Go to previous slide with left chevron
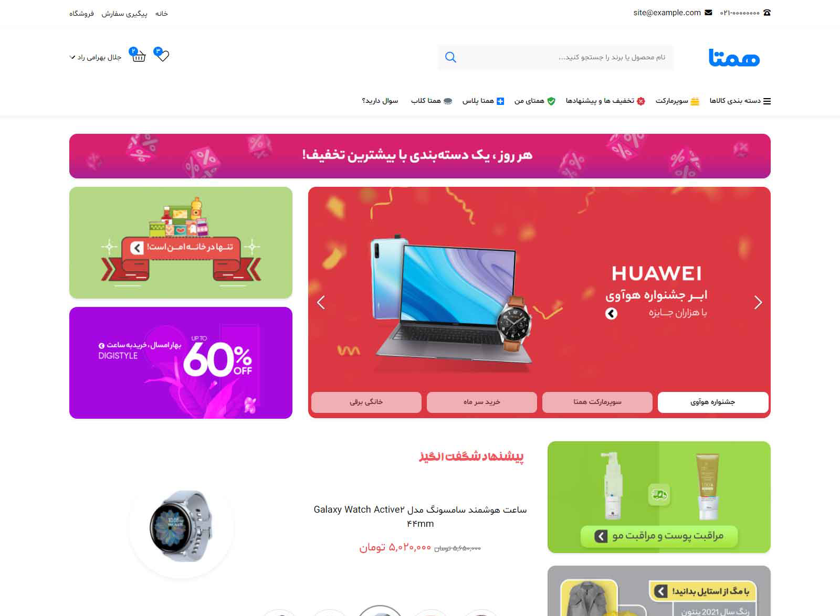Screen dimensions: 840x616 pyautogui.click(x=321, y=302)
